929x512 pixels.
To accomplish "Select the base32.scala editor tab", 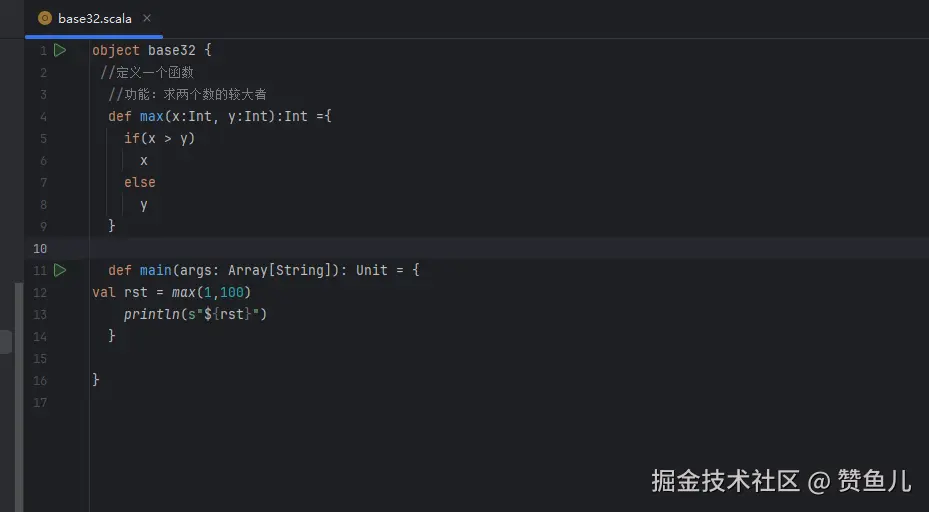I will click(94, 18).
